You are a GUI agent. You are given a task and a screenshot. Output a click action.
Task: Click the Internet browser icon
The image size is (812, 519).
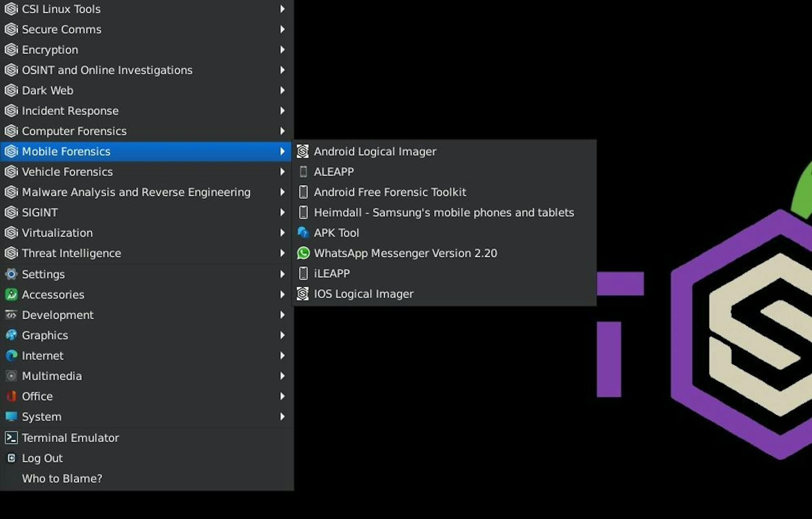click(x=11, y=356)
